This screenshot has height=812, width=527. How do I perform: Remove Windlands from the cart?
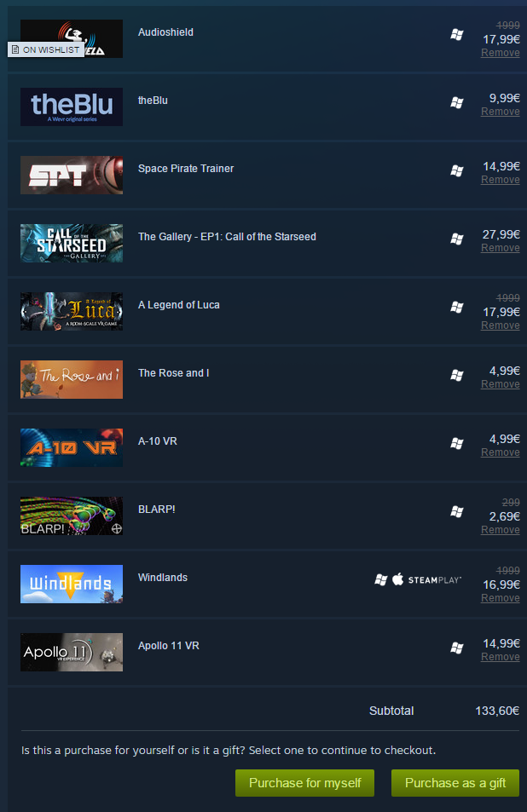500,598
